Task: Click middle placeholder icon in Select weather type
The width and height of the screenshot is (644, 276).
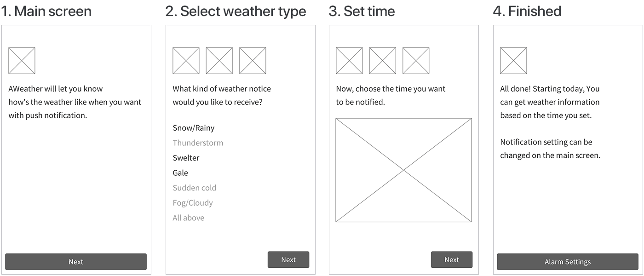Action: pyautogui.click(x=219, y=61)
